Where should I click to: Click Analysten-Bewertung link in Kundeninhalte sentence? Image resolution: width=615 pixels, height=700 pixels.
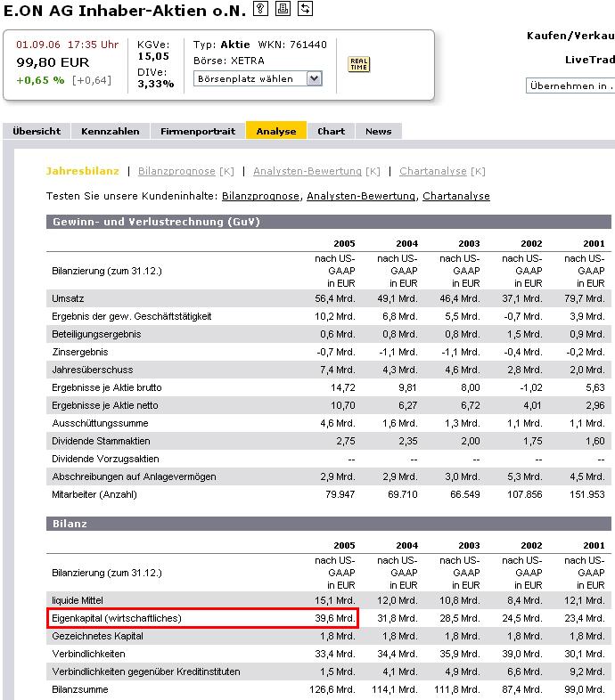click(361, 196)
